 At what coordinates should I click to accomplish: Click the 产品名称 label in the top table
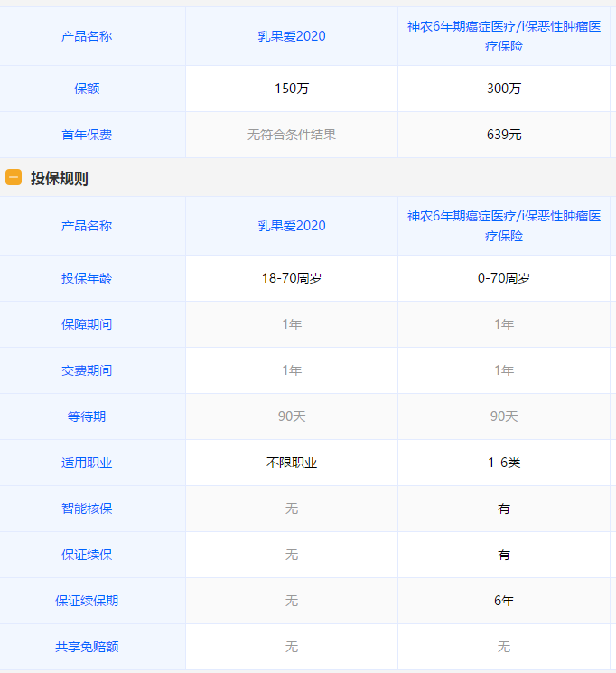pyautogui.click(x=87, y=36)
